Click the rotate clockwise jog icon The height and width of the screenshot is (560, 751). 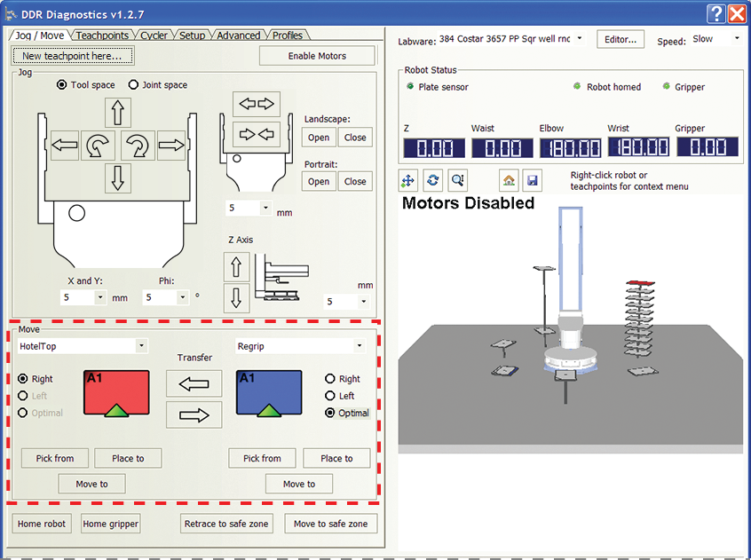click(138, 146)
